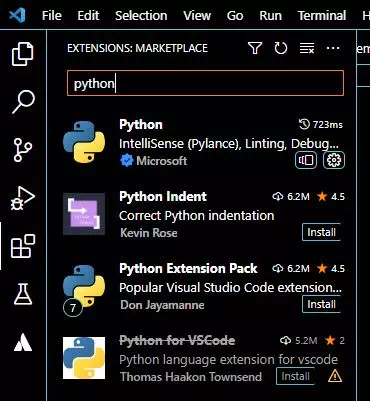Open the Atlassian view icon
The image size is (370, 401).
pos(23,342)
